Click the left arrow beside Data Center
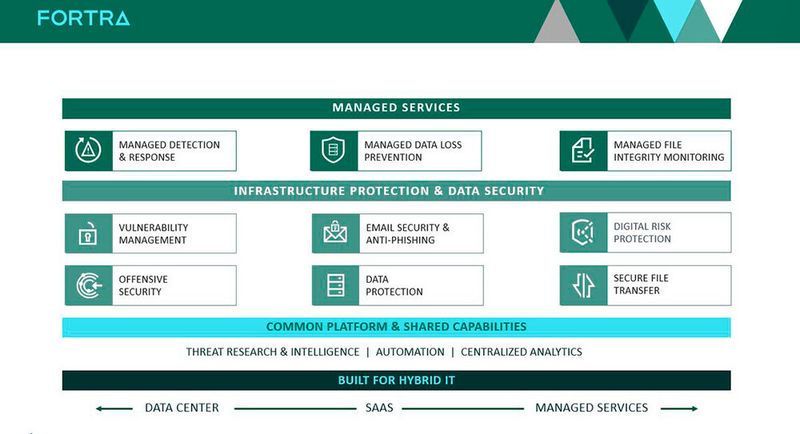 coord(114,409)
